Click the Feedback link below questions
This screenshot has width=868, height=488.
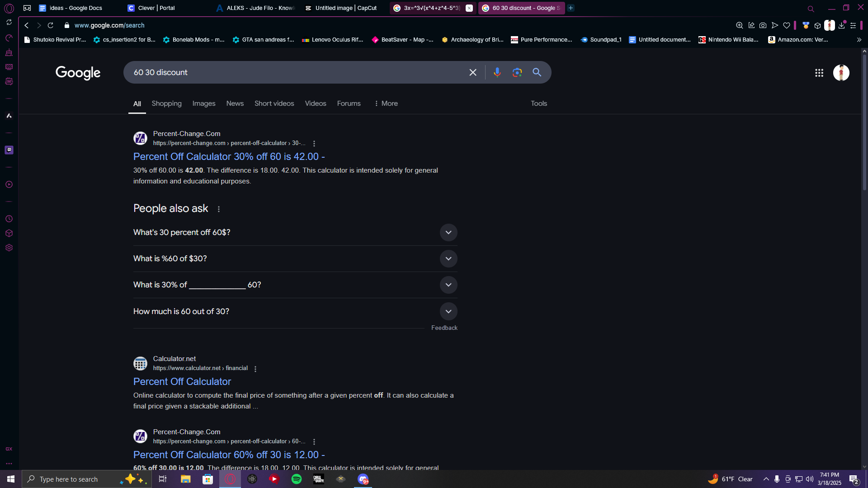pos(444,328)
